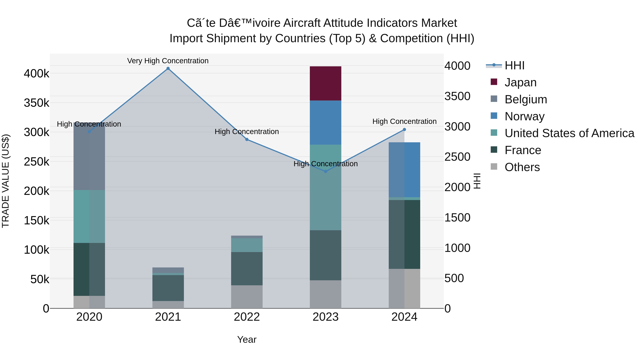Screen dimensions: 644x362
Task: Click the France segment in the 2023 bar
Action: coord(326,255)
